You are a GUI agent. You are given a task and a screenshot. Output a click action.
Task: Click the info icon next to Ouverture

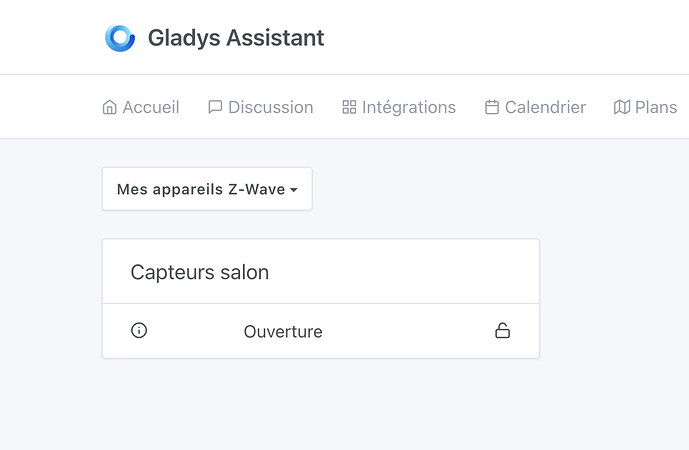click(x=139, y=330)
